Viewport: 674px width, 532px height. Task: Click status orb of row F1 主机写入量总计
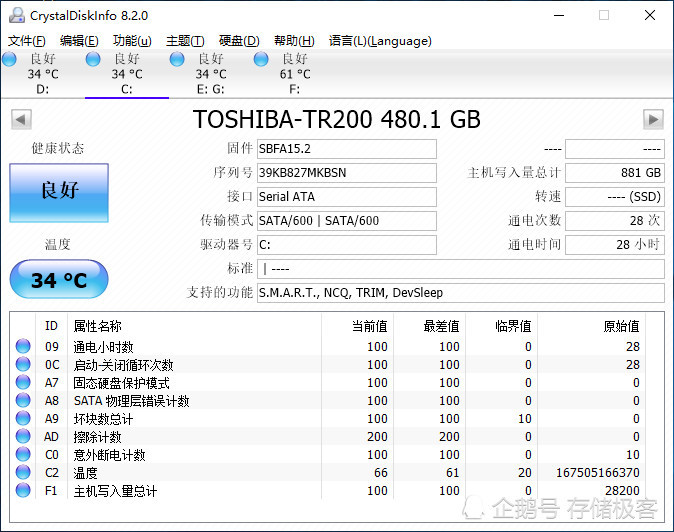23,490
